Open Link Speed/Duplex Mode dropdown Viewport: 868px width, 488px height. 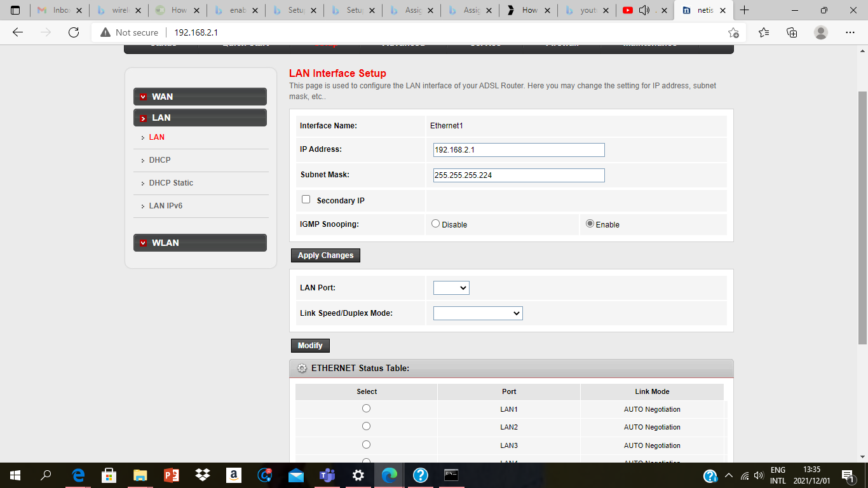[x=478, y=313]
